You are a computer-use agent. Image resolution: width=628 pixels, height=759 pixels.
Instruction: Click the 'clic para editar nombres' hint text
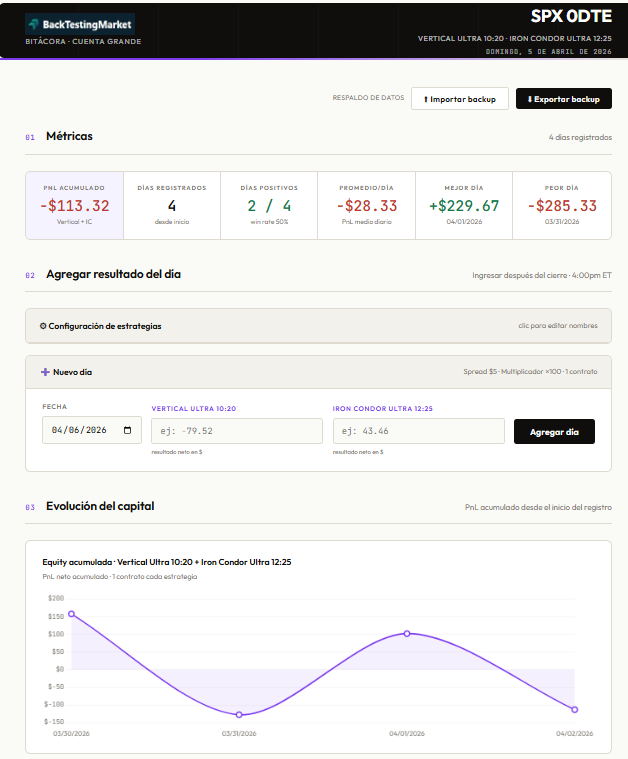(x=557, y=326)
